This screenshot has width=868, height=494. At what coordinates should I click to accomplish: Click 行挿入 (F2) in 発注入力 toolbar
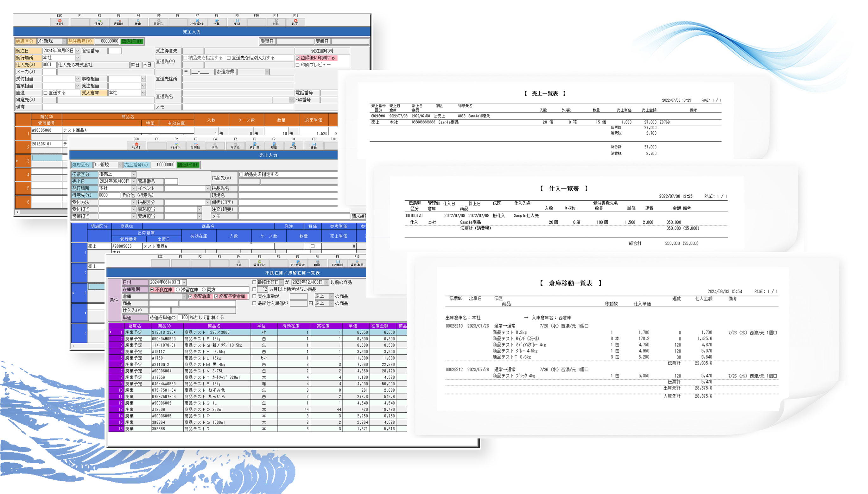(x=99, y=22)
